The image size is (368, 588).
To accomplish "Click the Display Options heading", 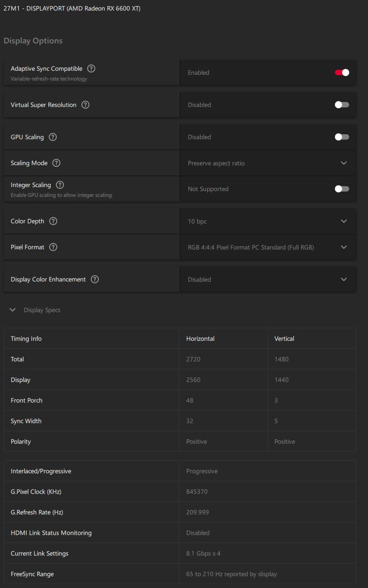I will pyautogui.click(x=33, y=41).
